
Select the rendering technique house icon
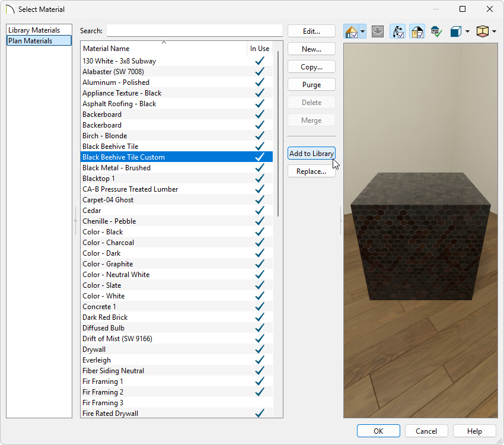tap(351, 31)
